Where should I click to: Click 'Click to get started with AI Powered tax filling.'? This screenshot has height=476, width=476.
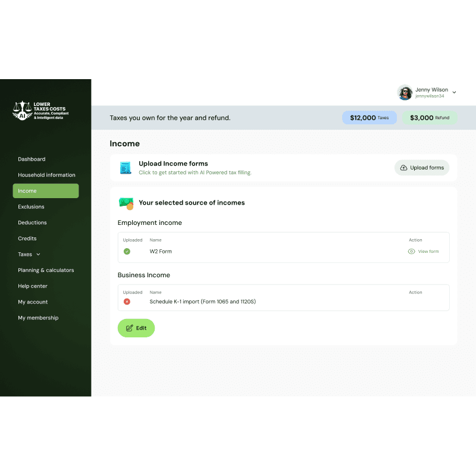195,173
